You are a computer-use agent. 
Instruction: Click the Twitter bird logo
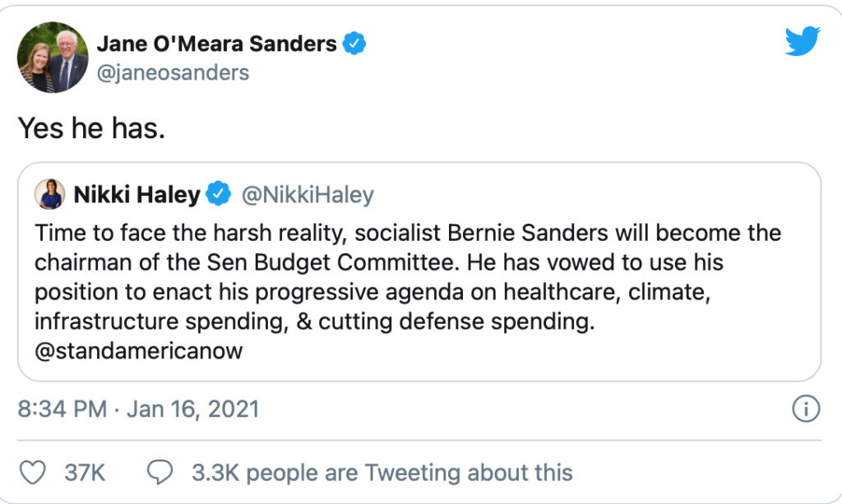point(802,40)
